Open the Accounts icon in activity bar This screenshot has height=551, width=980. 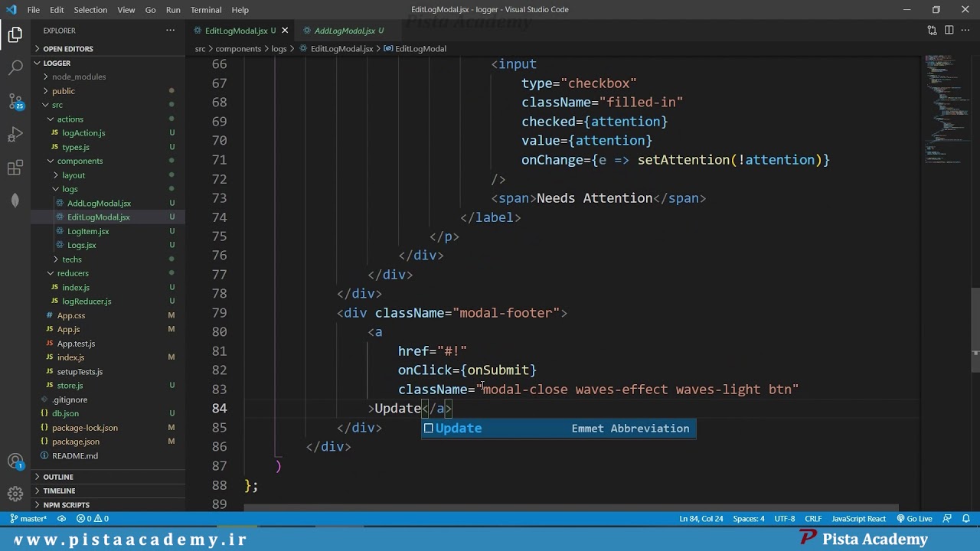pyautogui.click(x=15, y=461)
